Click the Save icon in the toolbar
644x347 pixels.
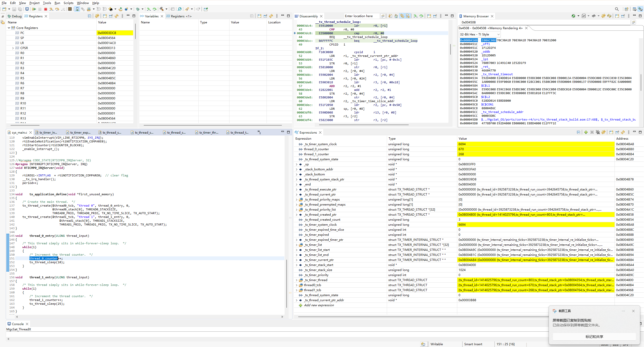coord(14,9)
